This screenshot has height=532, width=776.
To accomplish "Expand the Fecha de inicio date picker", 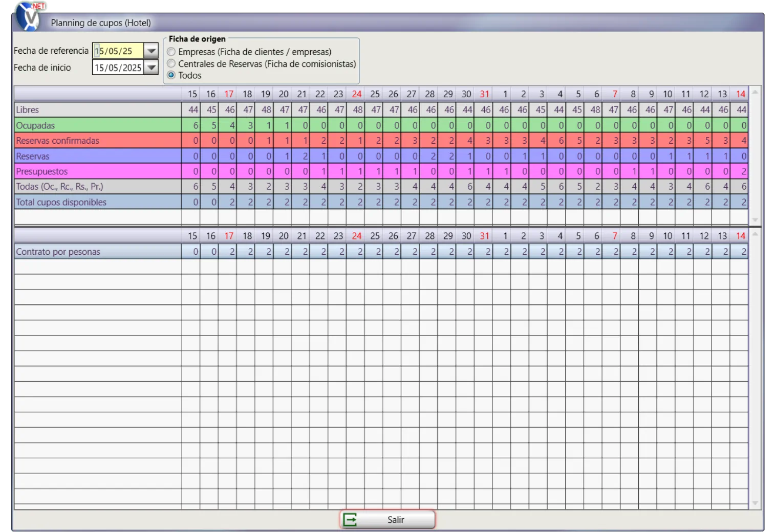I will click(x=151, y=68).
